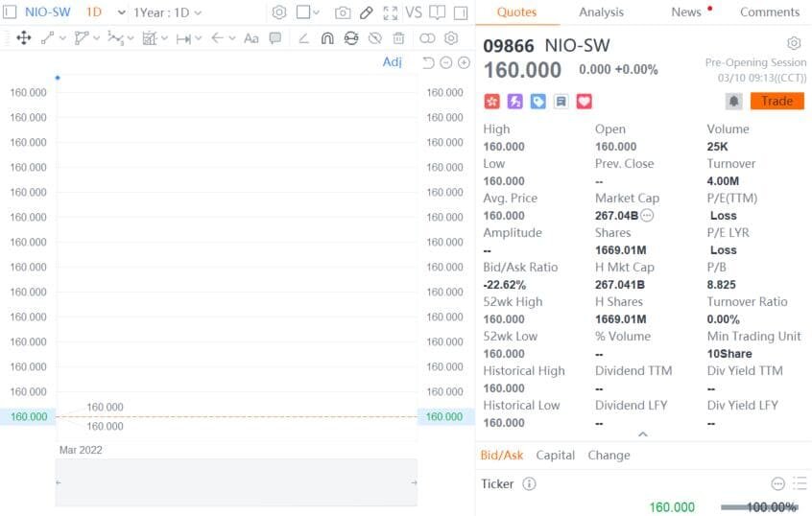Image resolution: width=812 pixels, height=516 pixels.
Task: Open the 1Year : 1D range dropdown
Action: click(167, 12)
